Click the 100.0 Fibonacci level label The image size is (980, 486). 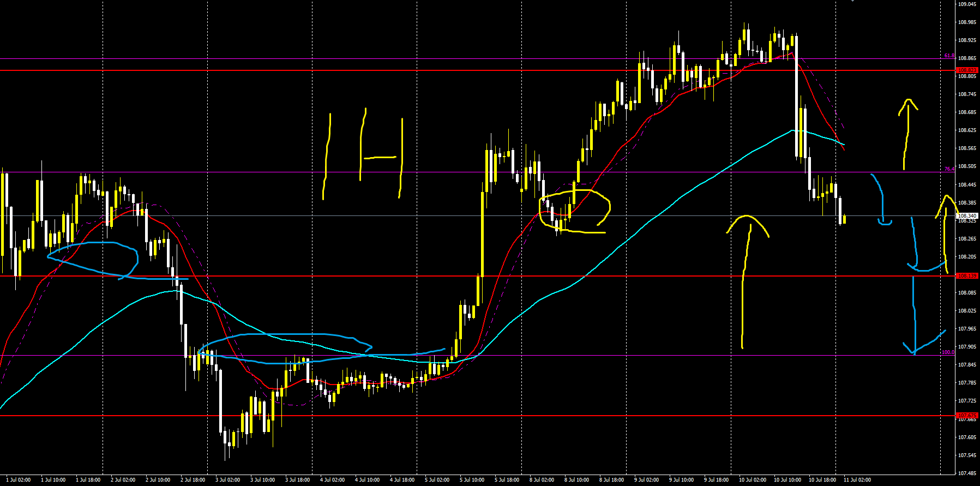tap(948, 352)
